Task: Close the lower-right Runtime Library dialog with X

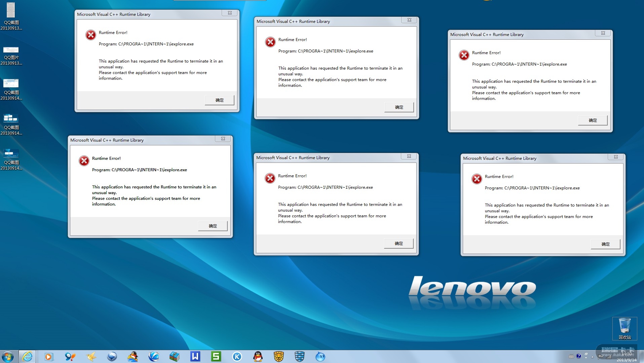Action: 616,157
